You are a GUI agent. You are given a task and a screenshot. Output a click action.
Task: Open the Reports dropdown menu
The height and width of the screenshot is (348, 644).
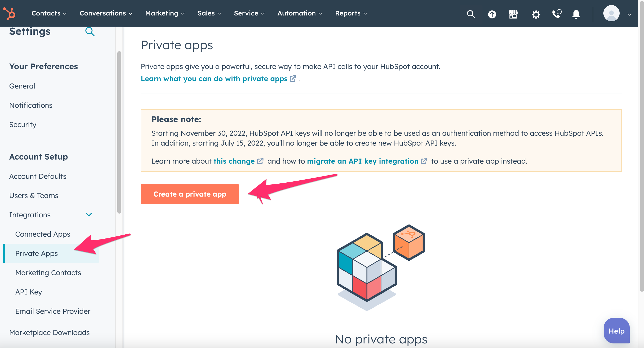351,13
